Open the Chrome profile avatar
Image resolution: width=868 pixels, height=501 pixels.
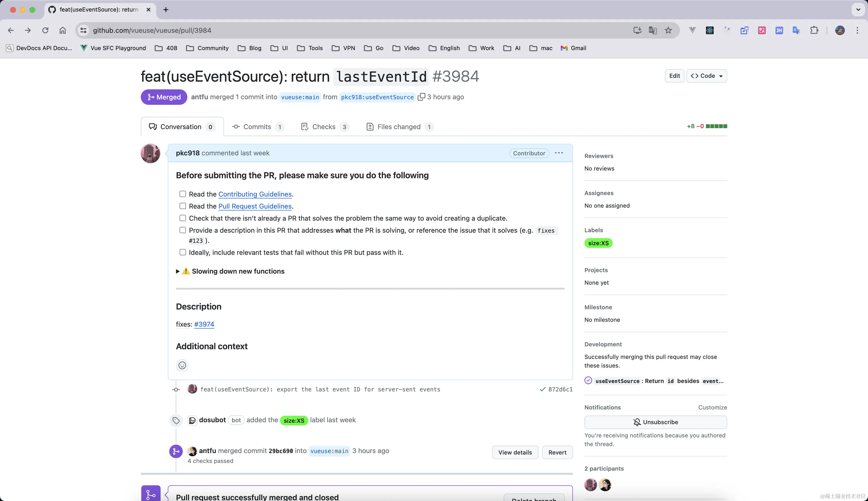(840, 30)
